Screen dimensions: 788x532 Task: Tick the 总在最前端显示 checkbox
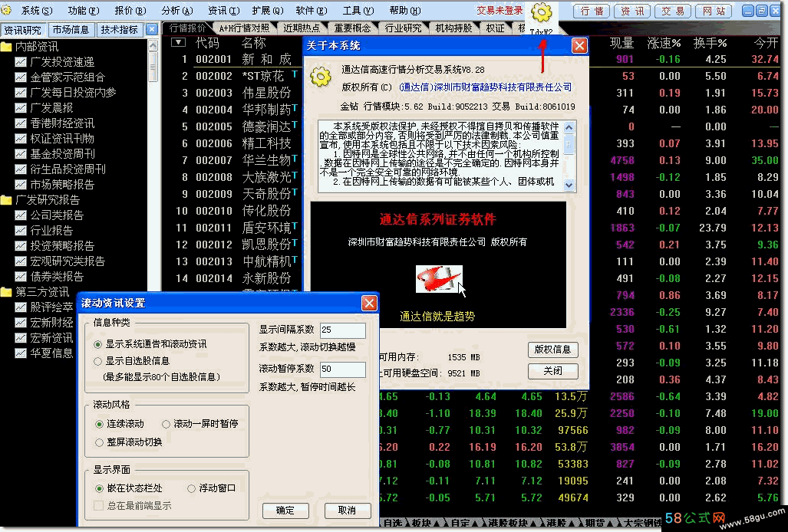click(99, 505)
